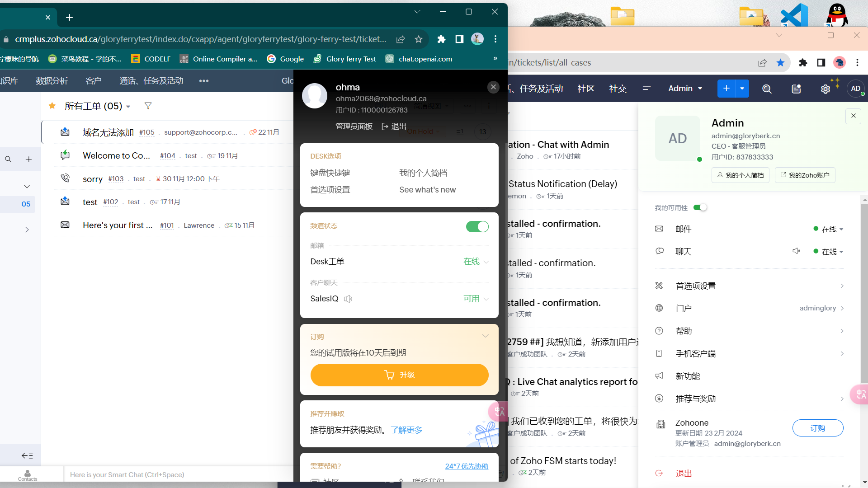Click the chat sound icon next to 聊天
The height and width of the screenshot is (488, 868).
796,251
